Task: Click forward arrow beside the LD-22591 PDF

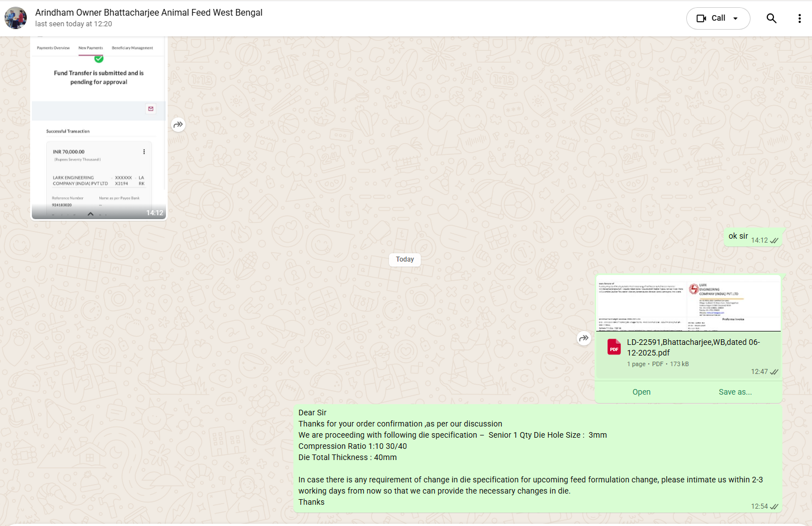Action: coord(584,338)
